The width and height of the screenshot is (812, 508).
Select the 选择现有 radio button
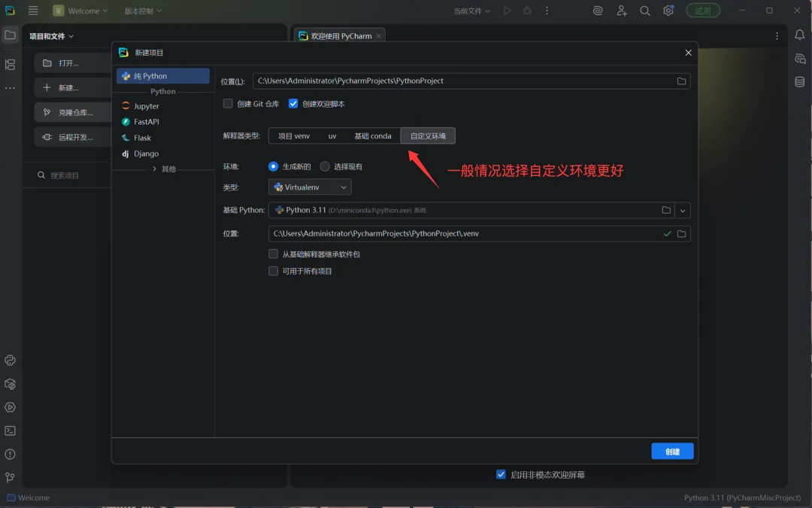[x=325, y=166]
